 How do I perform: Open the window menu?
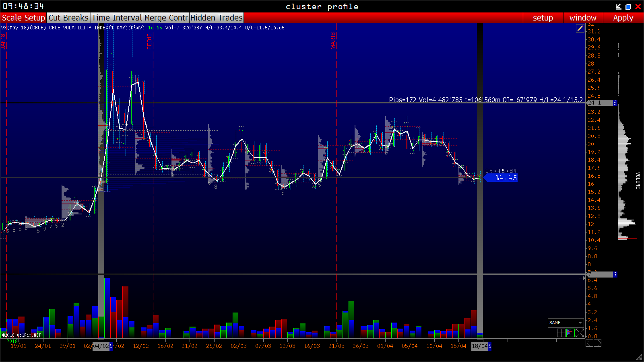coord(583,18)
